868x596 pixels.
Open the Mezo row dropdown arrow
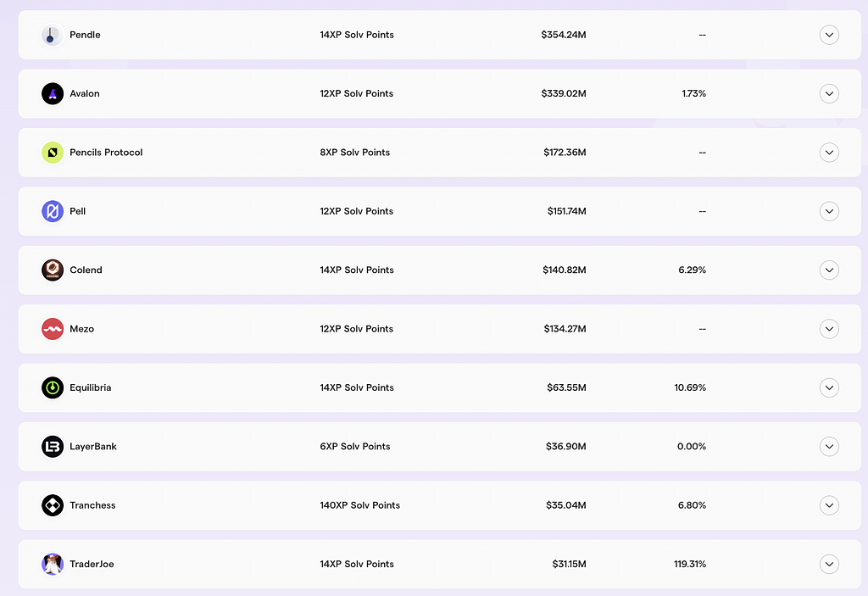pyautogui.click(x=829, y=329)
